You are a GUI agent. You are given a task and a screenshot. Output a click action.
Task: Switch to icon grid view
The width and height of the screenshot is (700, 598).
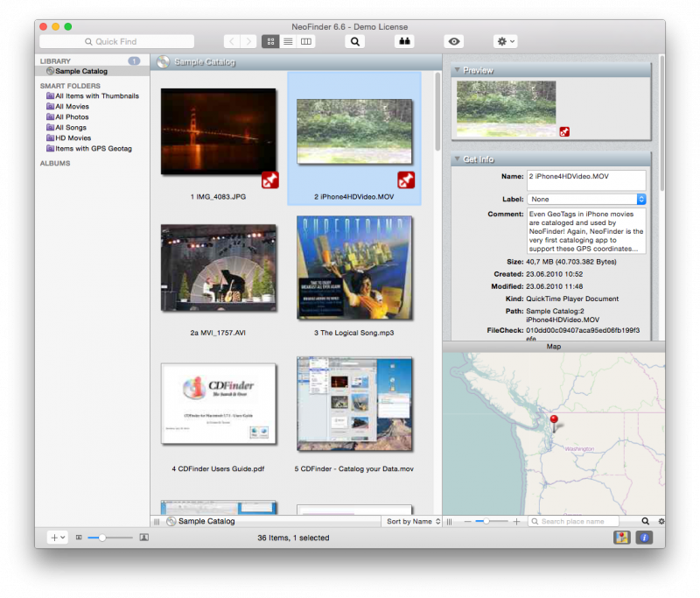[x=270, y=41]
